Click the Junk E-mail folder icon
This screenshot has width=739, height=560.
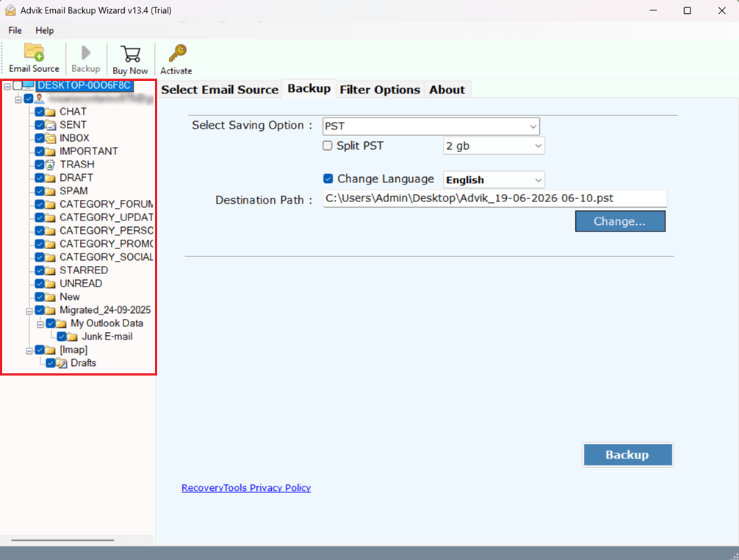pos(72,337)
